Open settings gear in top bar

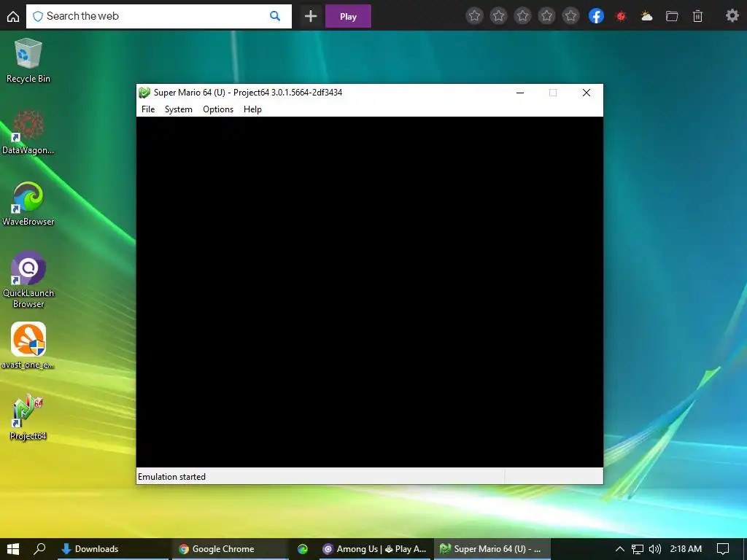pos(732,16)
